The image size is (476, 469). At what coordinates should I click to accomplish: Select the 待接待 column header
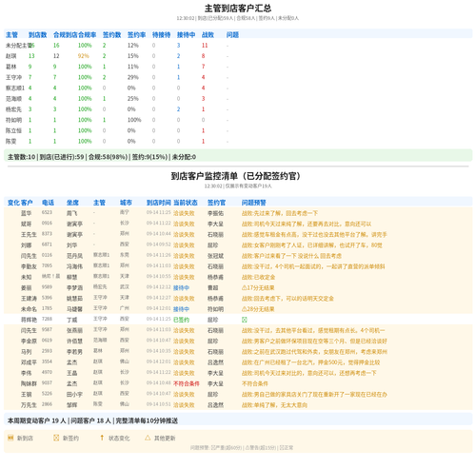point(162,35)
